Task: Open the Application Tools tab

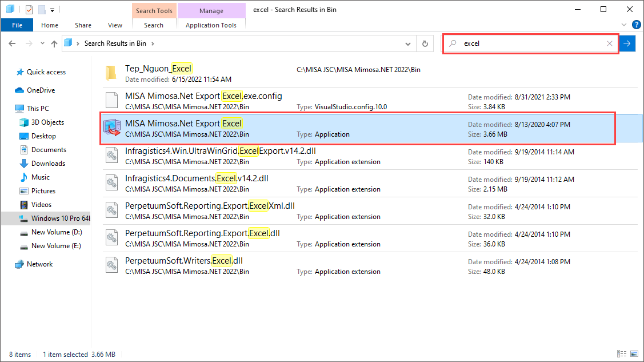Action: pyautogui.click(x=211, y=25)
